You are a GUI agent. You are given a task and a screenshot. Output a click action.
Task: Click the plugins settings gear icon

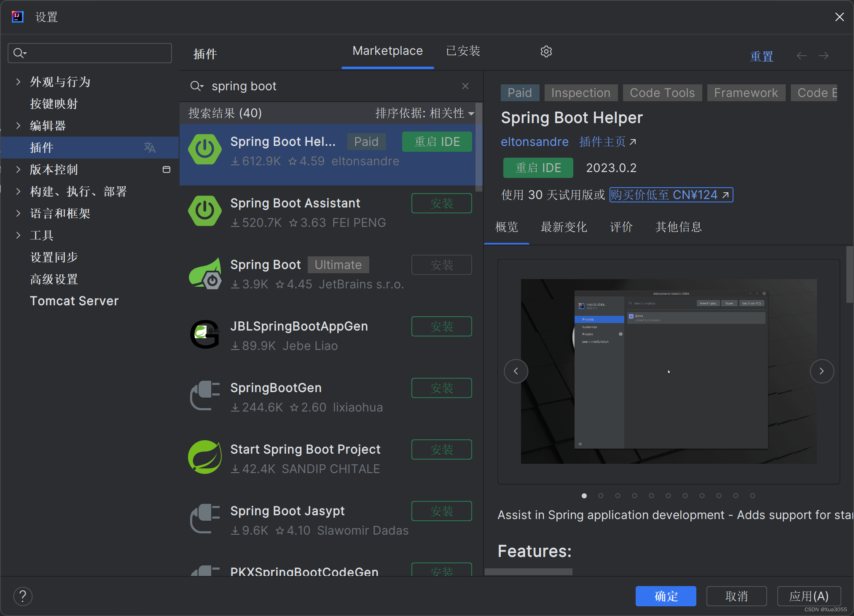pos(546,51)
